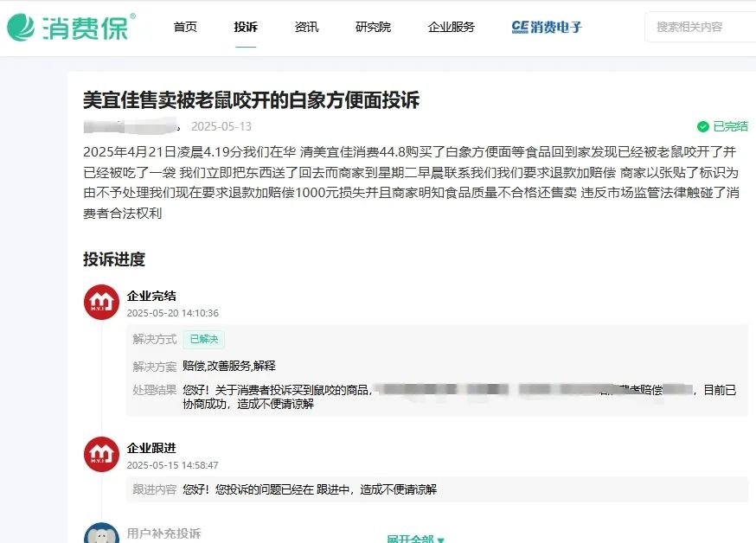Open the CE消费电子 link
Image resolution: width=756 pixels, height=543 pixels.
point(547,27)
